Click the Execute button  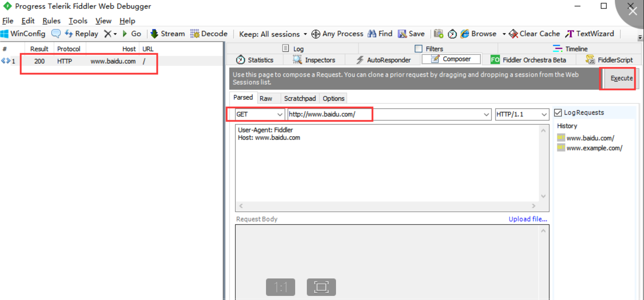coord(622,78)
